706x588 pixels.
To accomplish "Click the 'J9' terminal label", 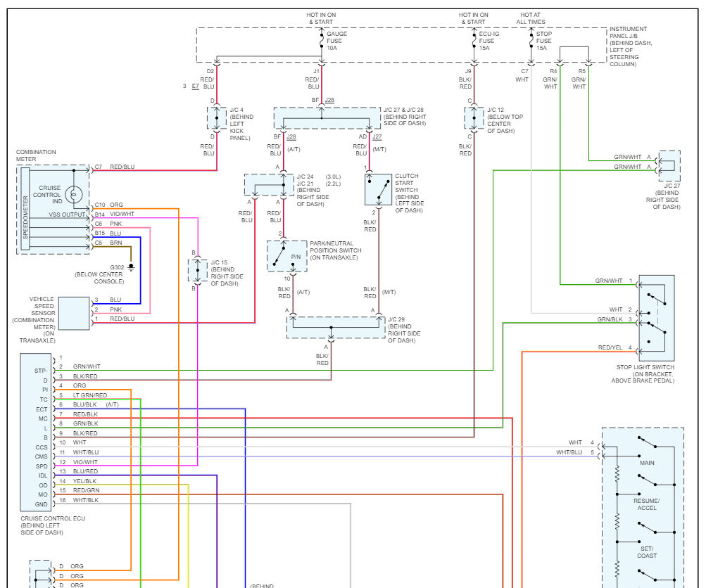I will coord(468,71).
